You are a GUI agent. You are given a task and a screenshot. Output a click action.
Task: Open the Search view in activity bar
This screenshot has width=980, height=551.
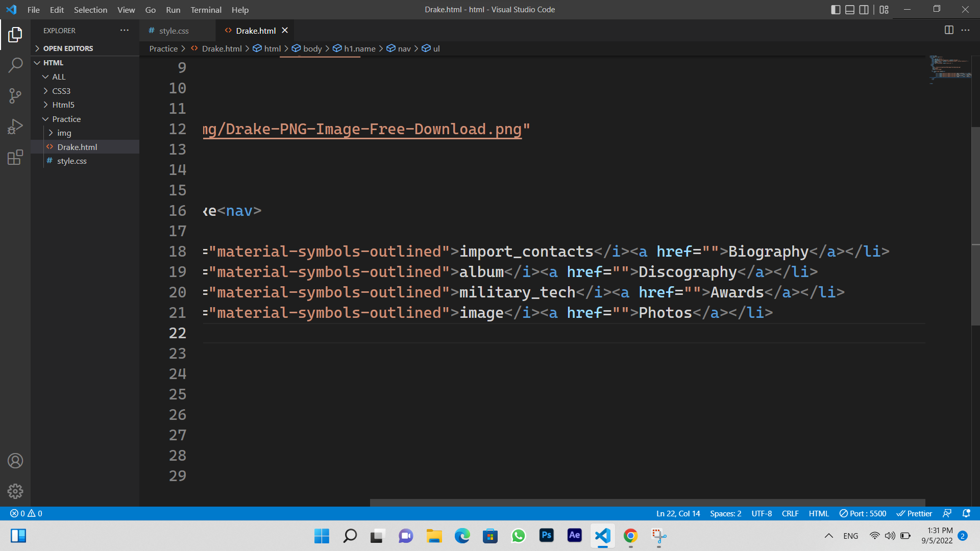pos(15,65)
